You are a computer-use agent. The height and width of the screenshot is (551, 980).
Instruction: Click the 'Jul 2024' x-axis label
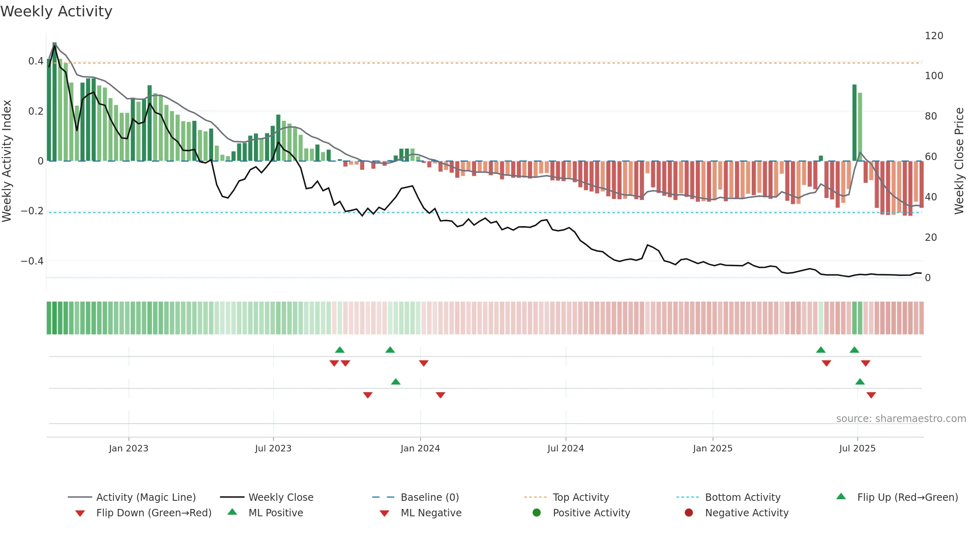[566, 448]
